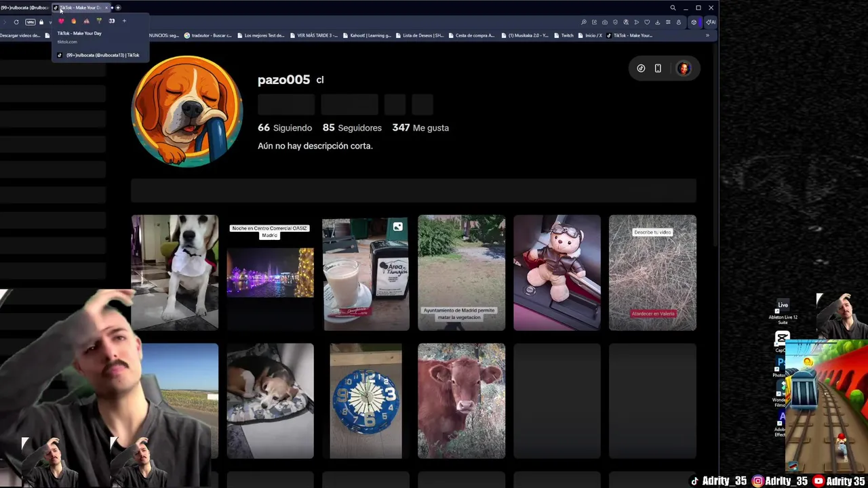
Task: Open the small profile avatar menu
Action: [x=683, y=68]
